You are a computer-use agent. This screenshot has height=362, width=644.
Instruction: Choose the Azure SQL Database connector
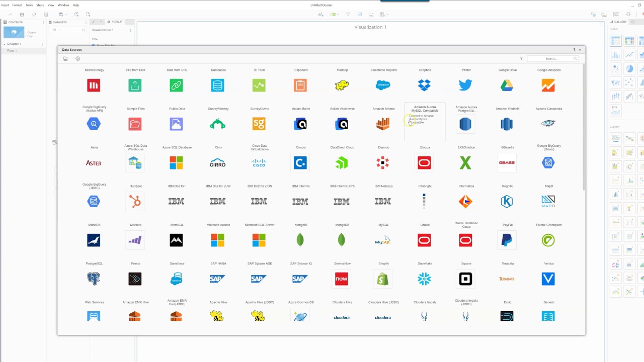176,163
